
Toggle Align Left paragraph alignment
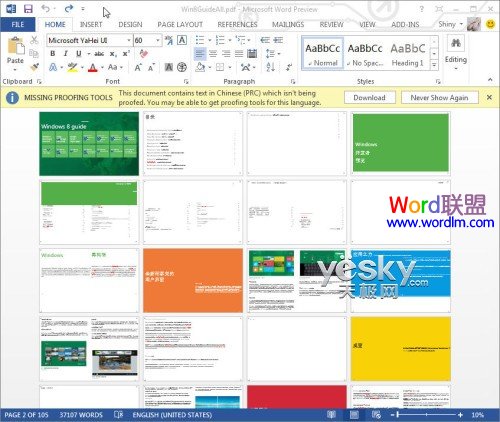(200, 54)
